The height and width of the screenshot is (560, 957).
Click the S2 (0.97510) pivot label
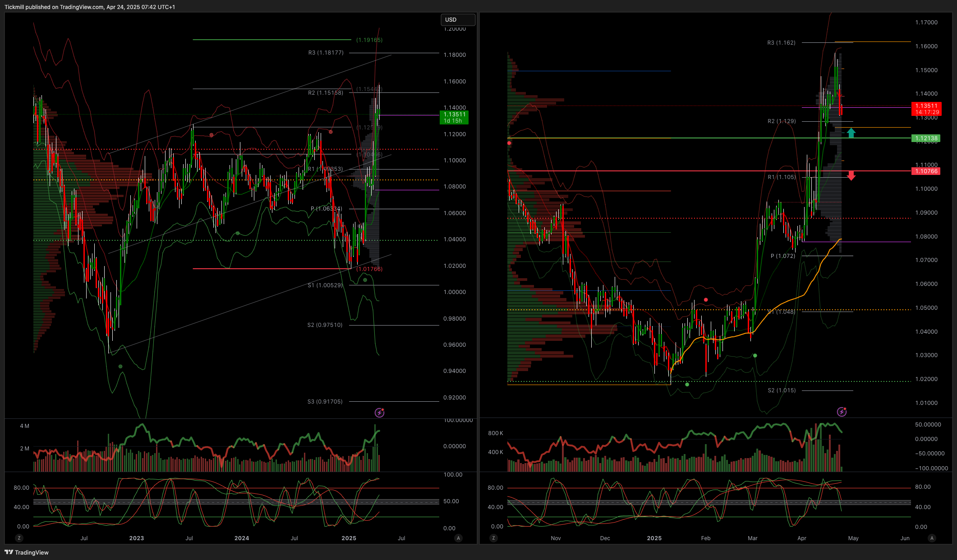(325, 325)
